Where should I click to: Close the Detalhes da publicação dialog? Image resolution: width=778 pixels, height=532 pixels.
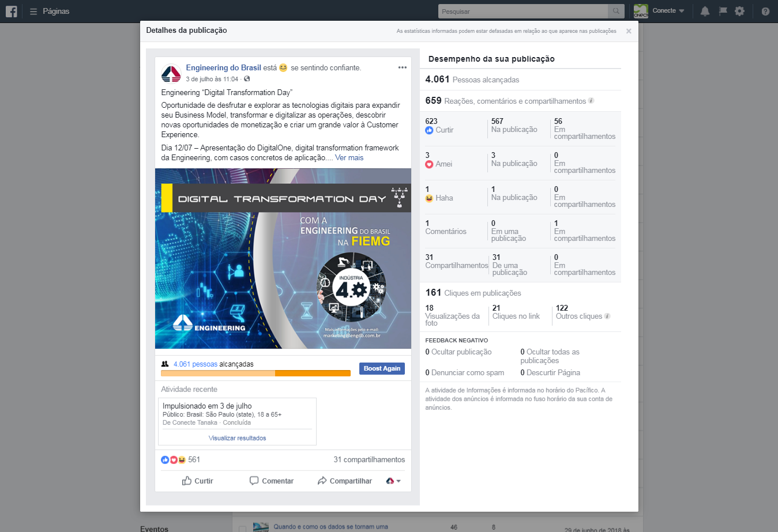[629, 31]
